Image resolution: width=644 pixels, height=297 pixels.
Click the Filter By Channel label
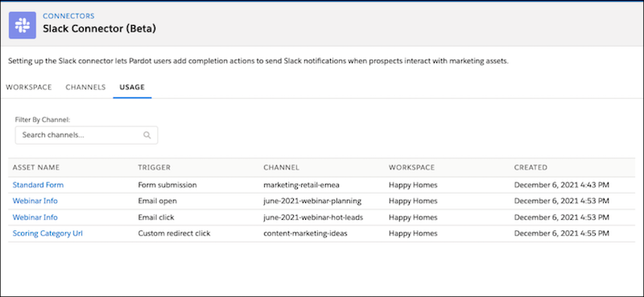[43, 120]
